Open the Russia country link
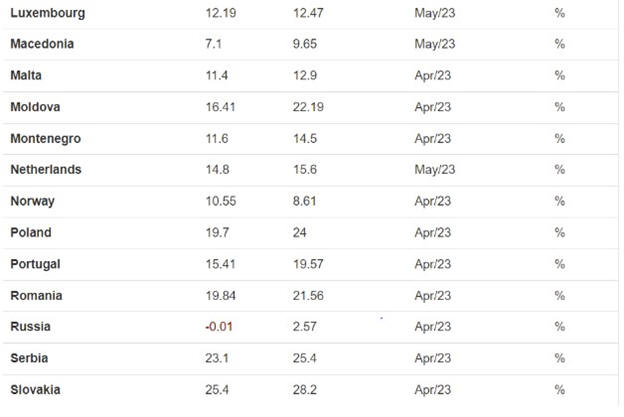Screen dimensions: 624x417 click(x=30, y=326)
